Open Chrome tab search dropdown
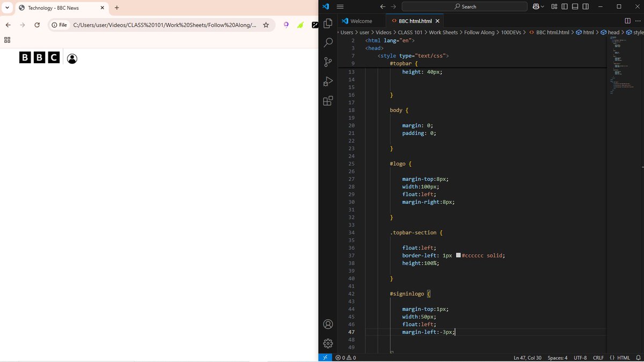Image resolution: width=644 pixels, height=362 pixels. 7,8
